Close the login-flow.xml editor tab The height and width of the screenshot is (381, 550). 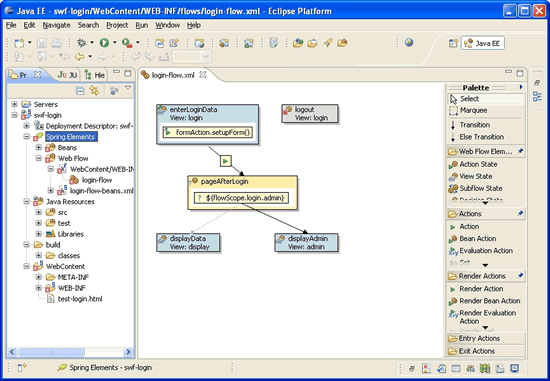click(203, 75)
